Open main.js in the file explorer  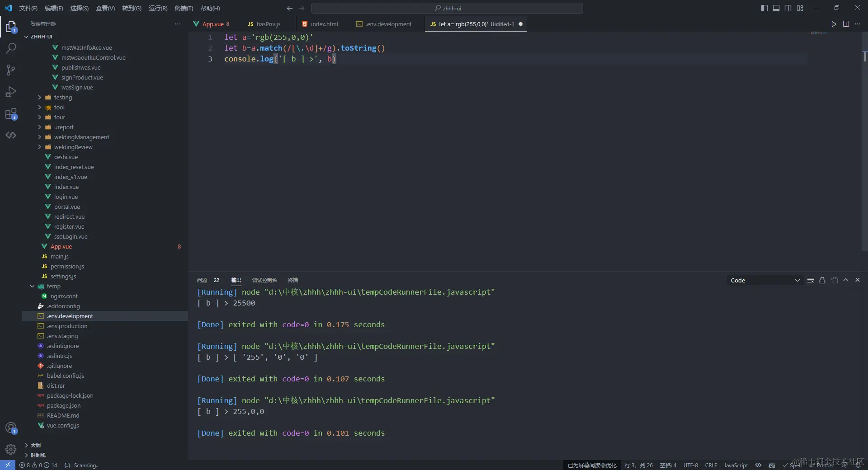coord(59,256)
